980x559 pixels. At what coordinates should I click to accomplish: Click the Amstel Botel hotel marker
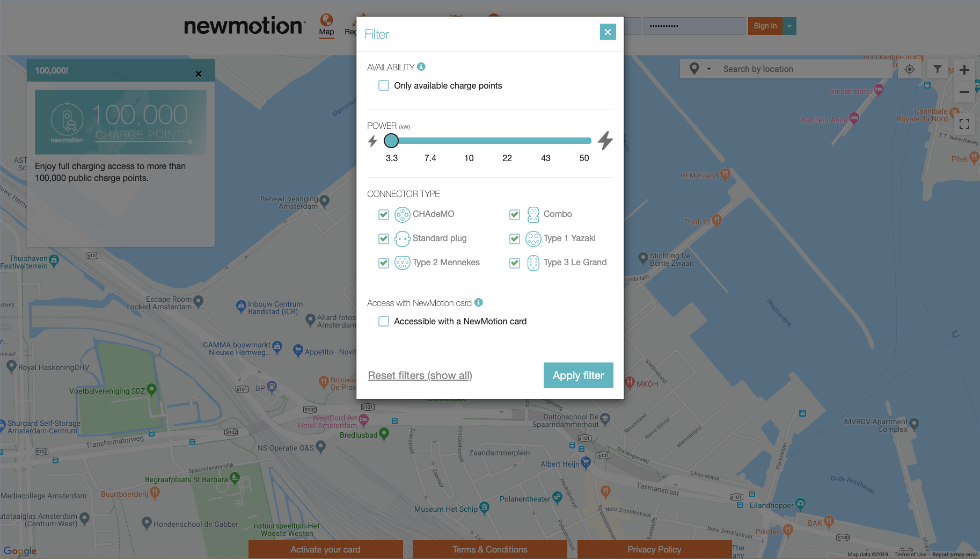pyautogui.click(x=879, y=90)
